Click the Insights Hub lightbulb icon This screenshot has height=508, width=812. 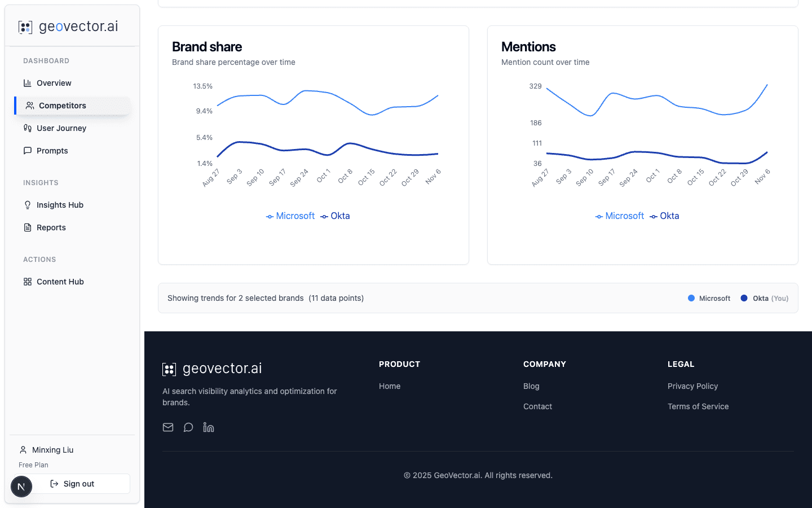click(x=28, y=205)
